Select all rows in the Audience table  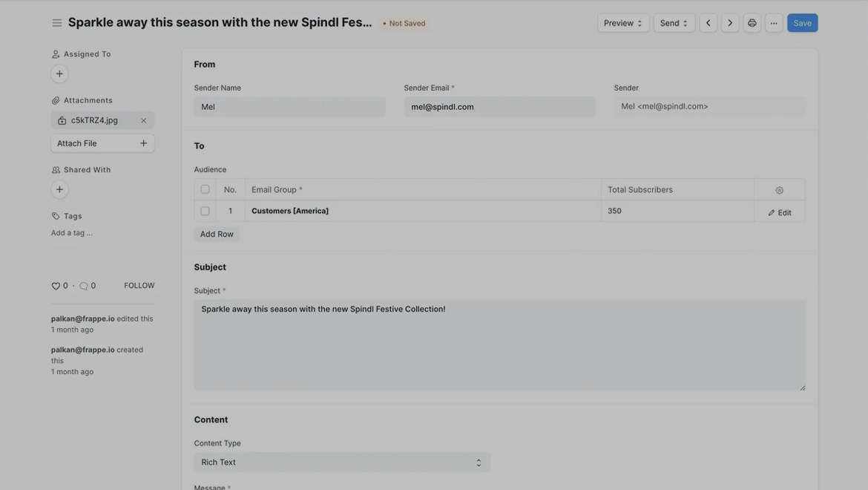coord(206,189)
